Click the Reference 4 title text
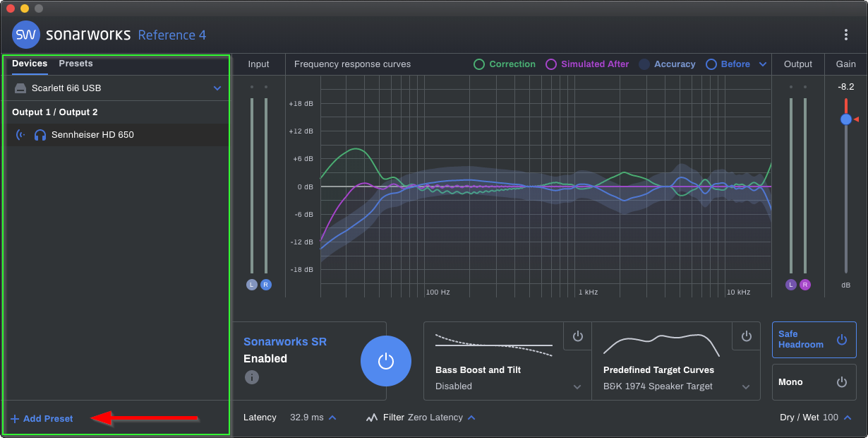 [x=172, y=35]
